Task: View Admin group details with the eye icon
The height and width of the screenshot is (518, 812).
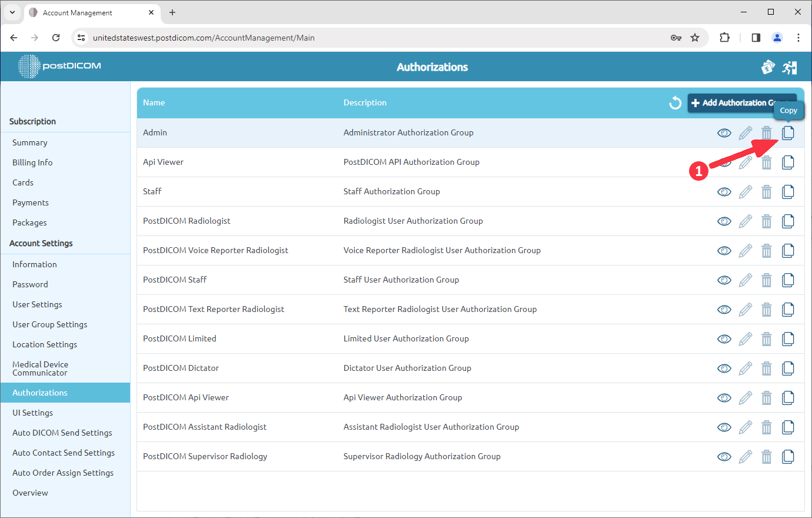Action: point(724,132)
